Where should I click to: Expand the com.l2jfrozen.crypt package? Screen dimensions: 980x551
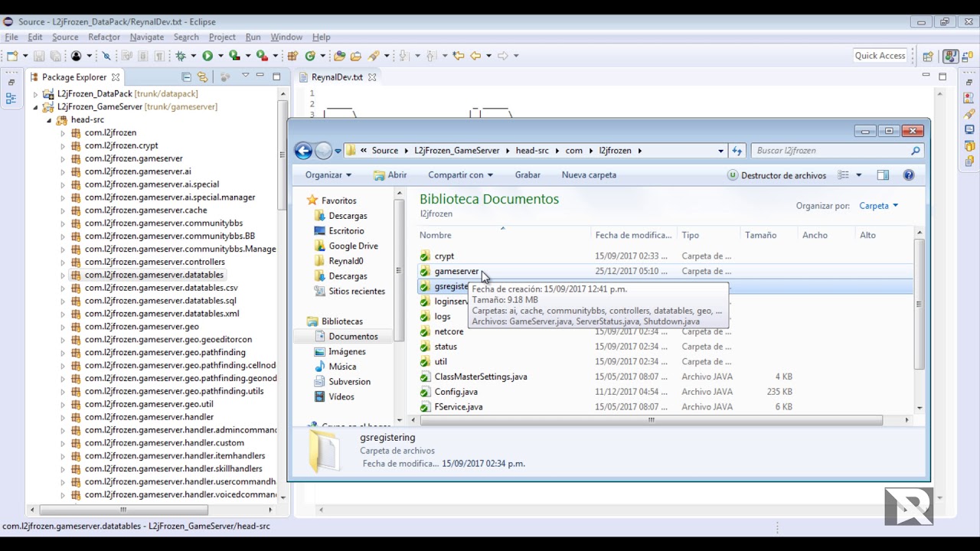pos(63,146)
